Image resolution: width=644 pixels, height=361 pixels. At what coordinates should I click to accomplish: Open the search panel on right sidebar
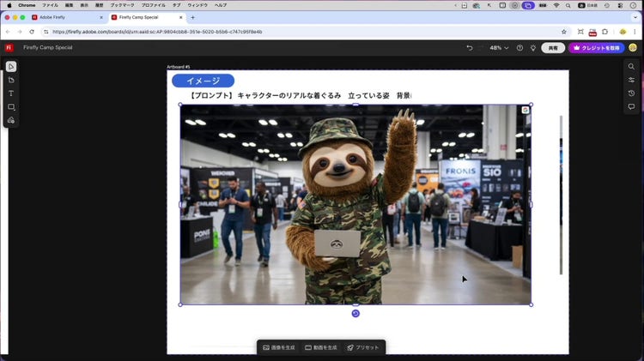(x=631, y=67)
